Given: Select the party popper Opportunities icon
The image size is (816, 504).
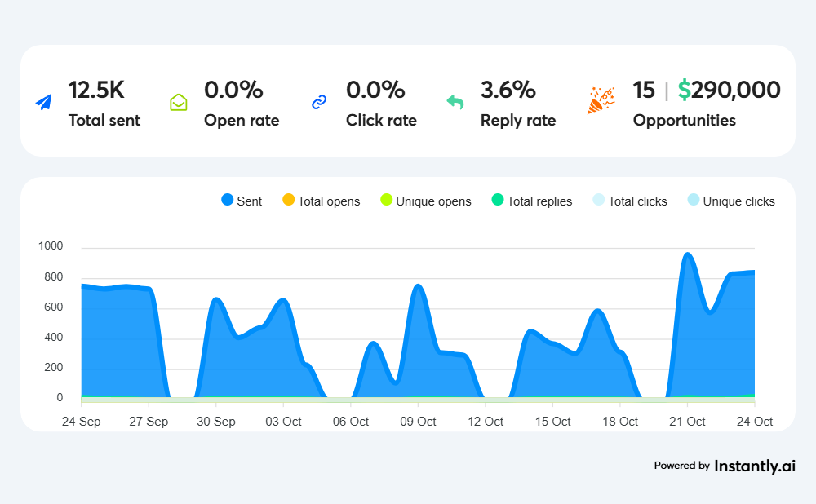Looking at the screenshot, I should point(601,101).
